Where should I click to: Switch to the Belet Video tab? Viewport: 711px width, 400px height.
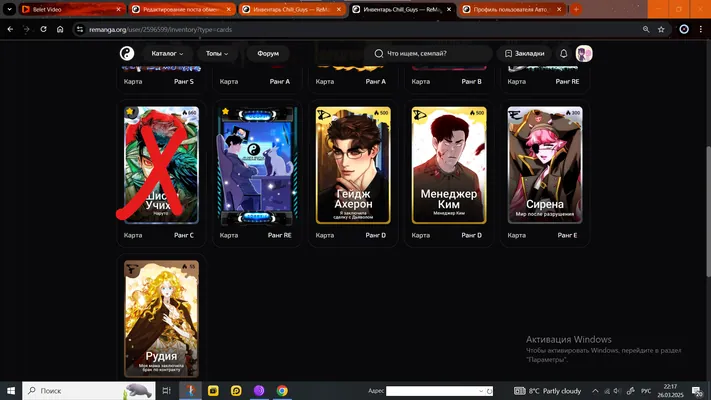pyautogui.click(x=71, y=9)
